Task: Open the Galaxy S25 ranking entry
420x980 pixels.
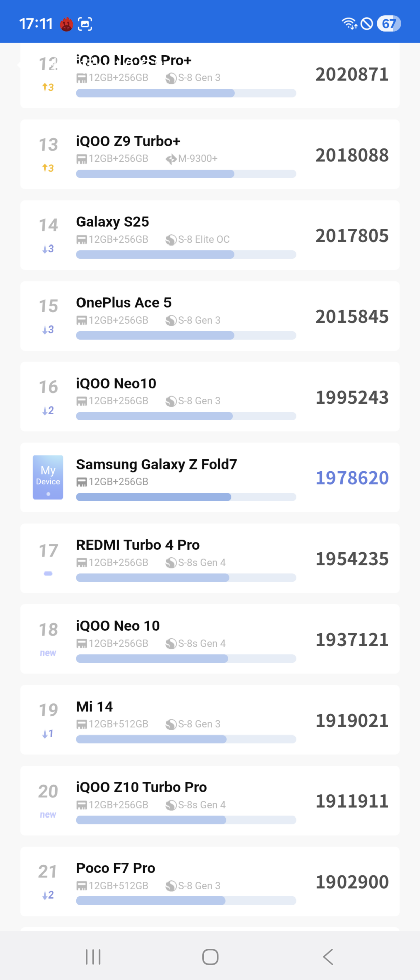Action: (x=210, y=235)
